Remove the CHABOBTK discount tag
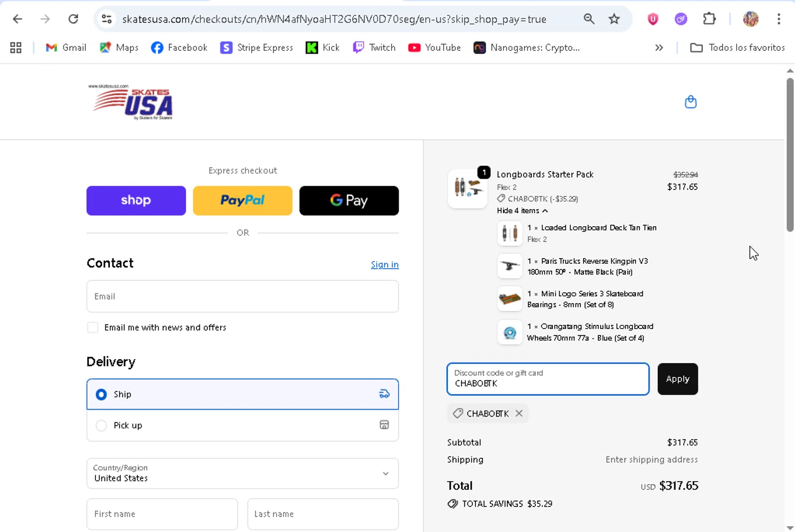This screenshot has height=532, width=795. coord(519,413)
